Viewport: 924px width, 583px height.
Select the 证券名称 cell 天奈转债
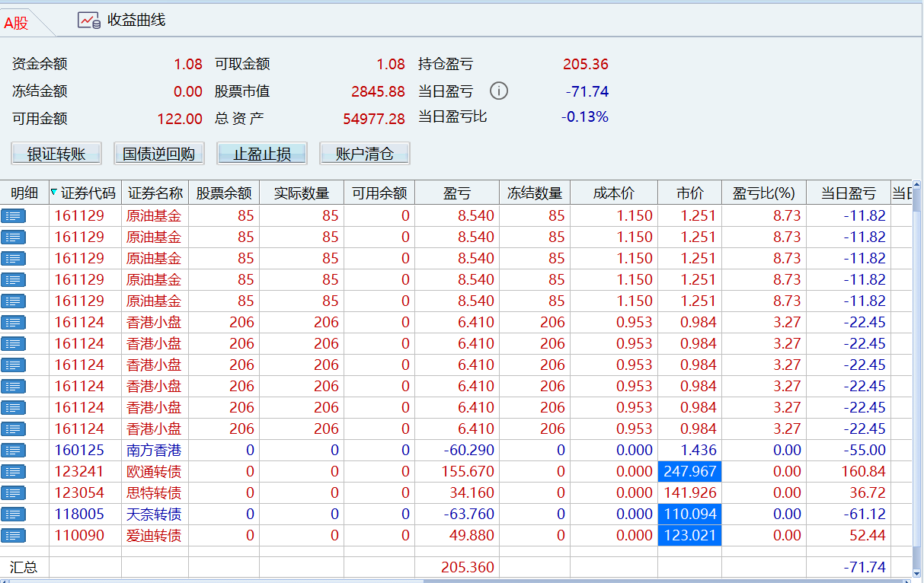pyautogui.click(x=154, y=515)
